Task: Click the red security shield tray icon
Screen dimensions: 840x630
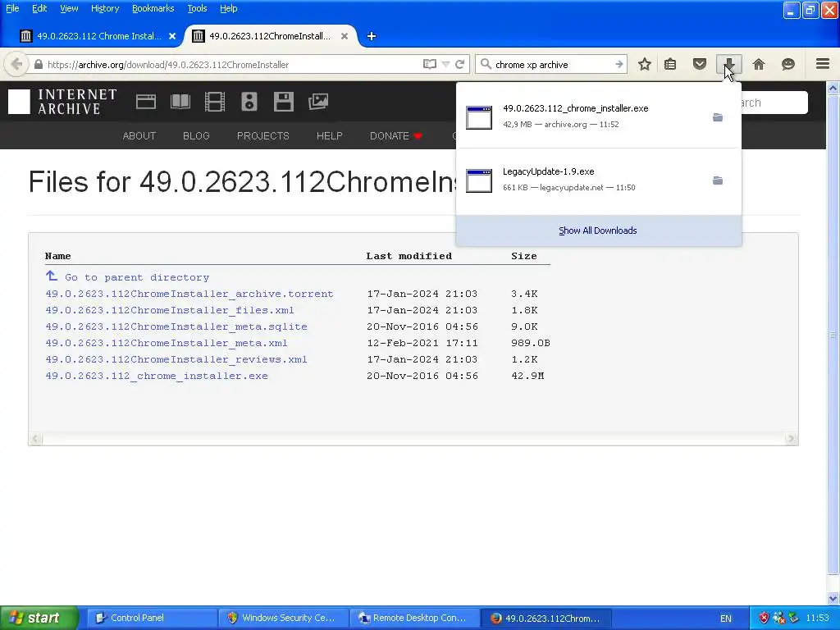Action: click(x=764, y=618)
